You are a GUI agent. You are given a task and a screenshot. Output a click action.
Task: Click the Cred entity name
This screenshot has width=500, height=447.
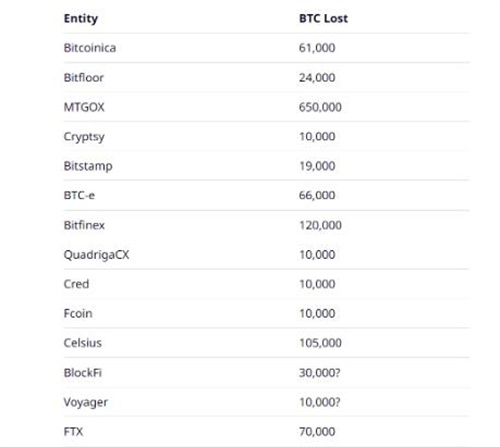[76, 284]
